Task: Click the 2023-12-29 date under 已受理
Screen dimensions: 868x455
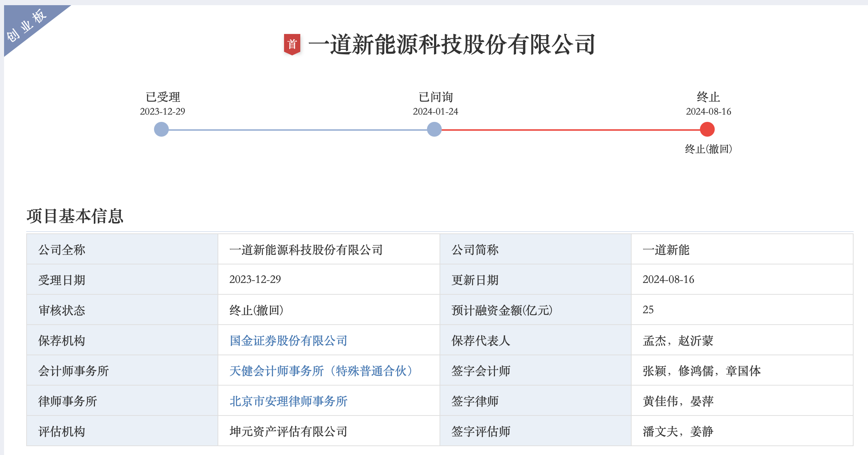Action: (162, 112)
